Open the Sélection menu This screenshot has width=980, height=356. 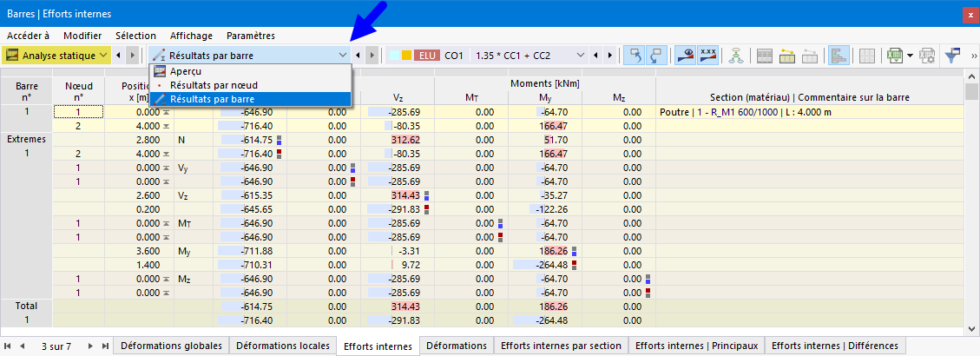135,36
